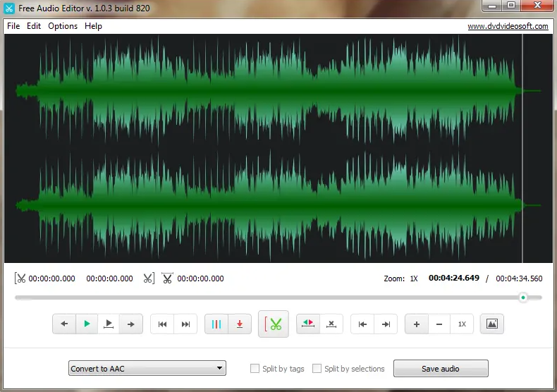Go to selection end button
The height and width of the screenshot is (392, 557).
click(386, 324)
